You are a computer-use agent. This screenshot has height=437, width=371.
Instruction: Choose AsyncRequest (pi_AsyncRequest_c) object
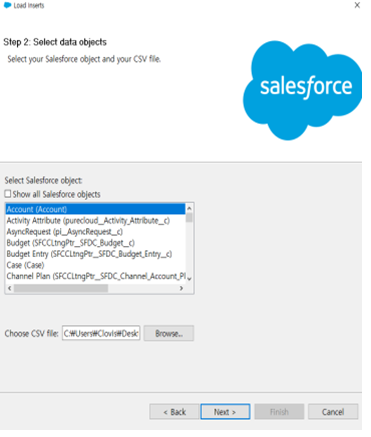click(95, 232)
